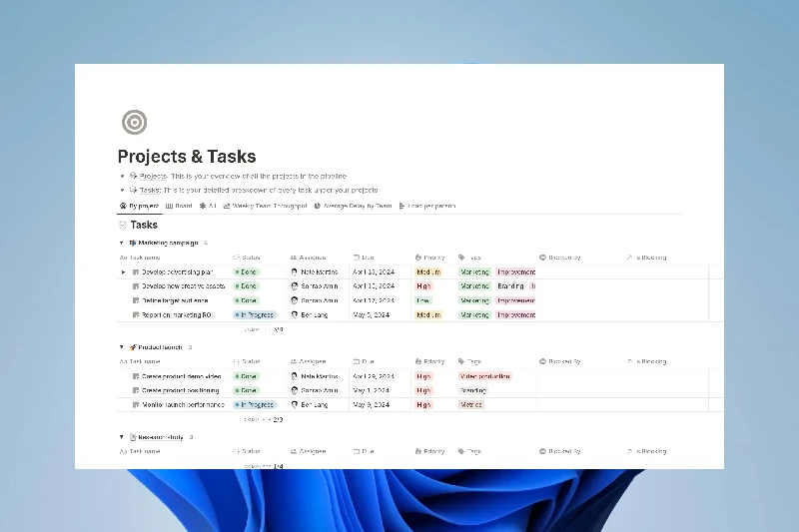Click the page icon beside Monitor launch performance
799x532 pixels.
coord(136,405)
